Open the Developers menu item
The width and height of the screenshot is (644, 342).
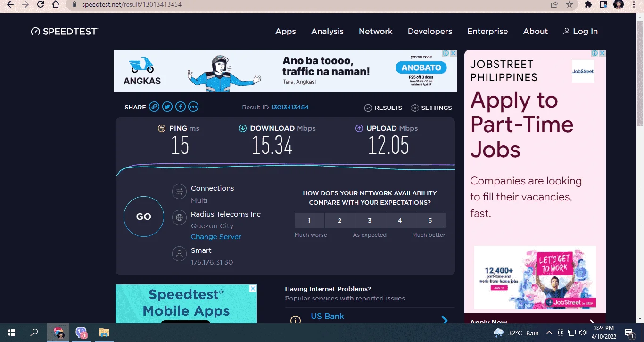pos(430,32)
